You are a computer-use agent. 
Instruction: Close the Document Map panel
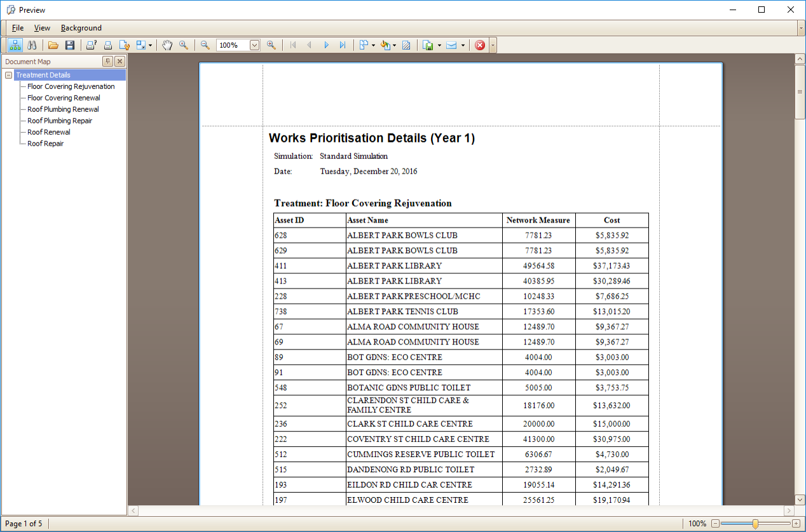(120, 62)
